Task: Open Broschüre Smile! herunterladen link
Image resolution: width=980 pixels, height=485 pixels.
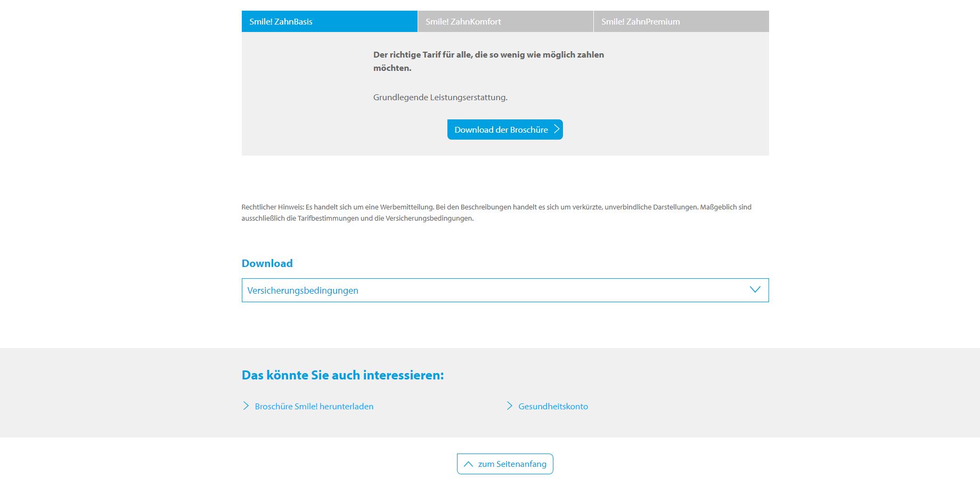Action: point(314,406)
